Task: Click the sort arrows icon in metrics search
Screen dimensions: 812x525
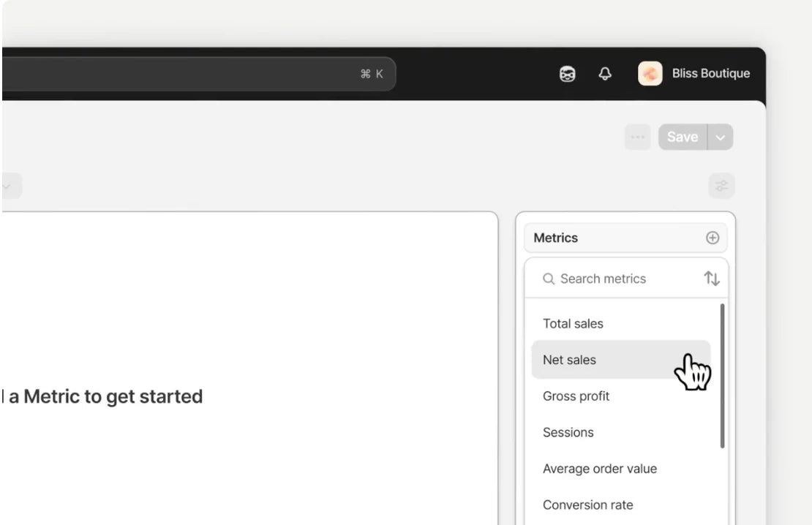Action: pyautogui.click(x=712, y=279)
